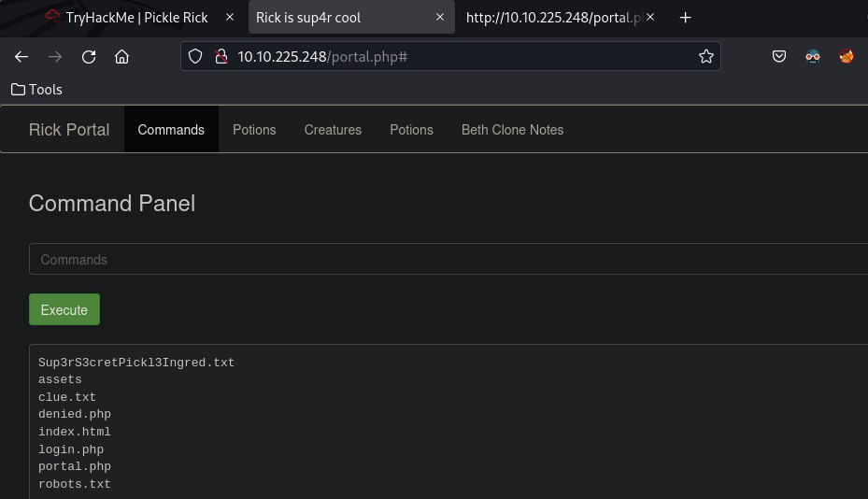
Task: Bookmark this page with the star icon
Action: pos(706,57)
